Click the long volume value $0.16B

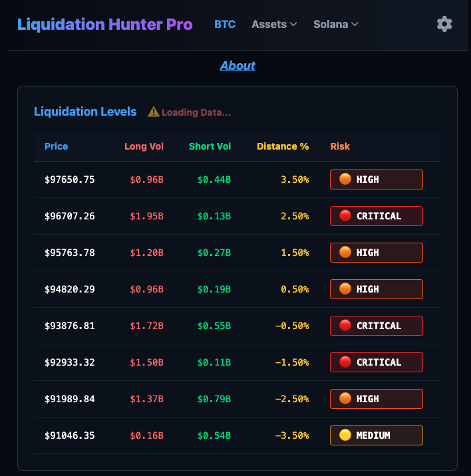click(147, 435)
